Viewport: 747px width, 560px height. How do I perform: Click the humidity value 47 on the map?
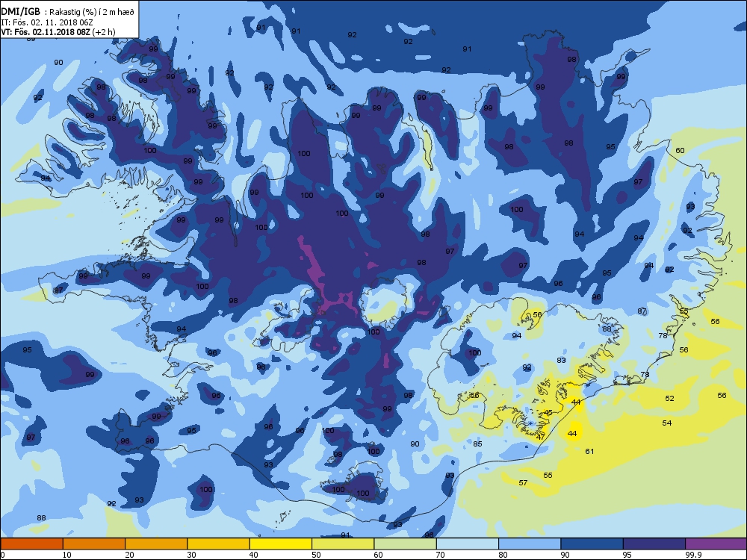[541, 437]
